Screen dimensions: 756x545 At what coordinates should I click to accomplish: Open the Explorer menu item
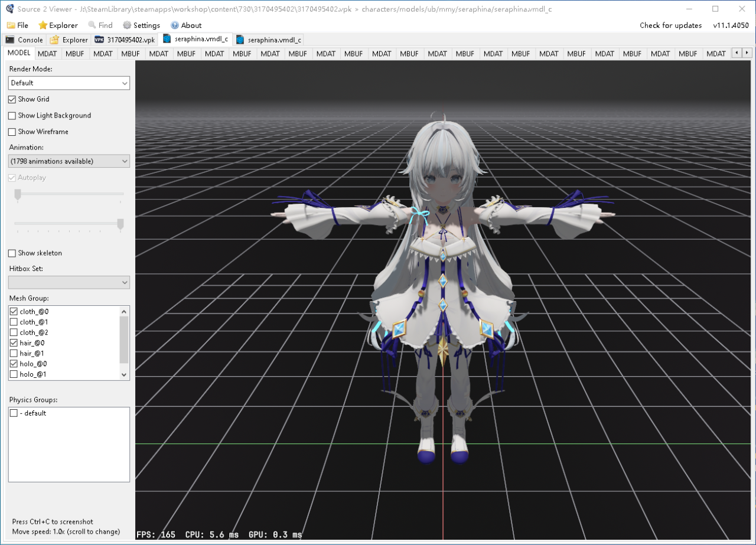tap(58, 25)
